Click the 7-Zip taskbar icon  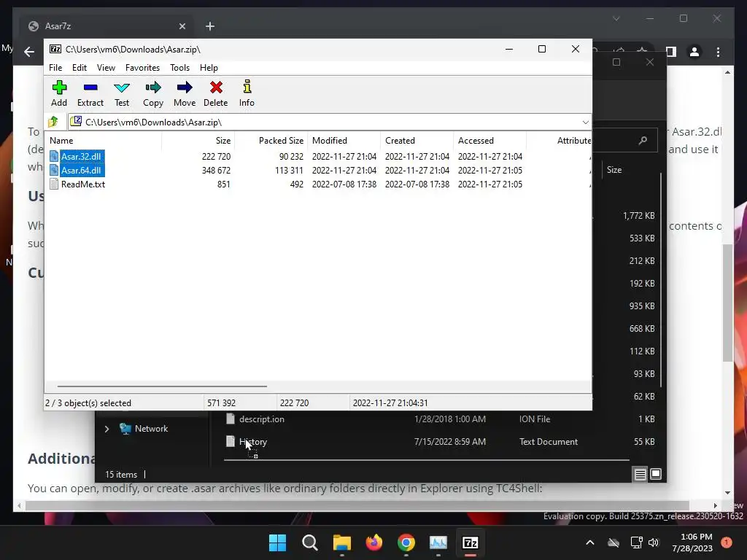(471, 542)
